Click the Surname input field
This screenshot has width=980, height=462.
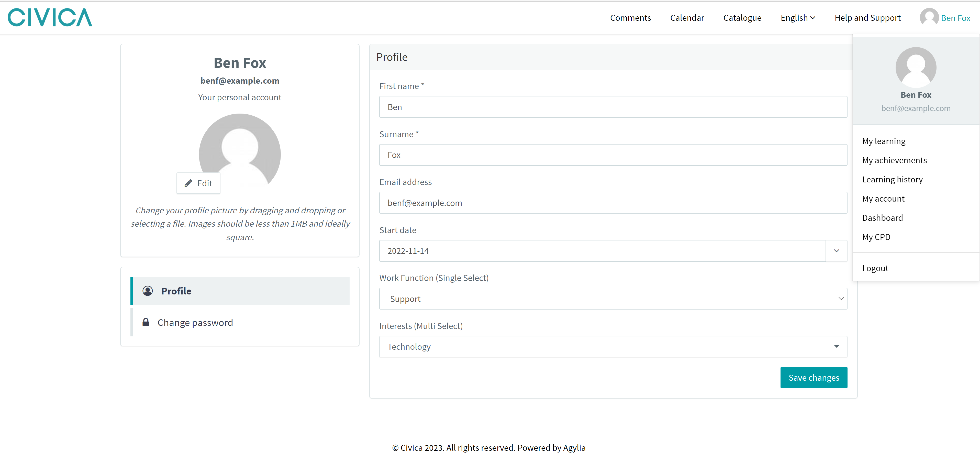coord(613,155)
